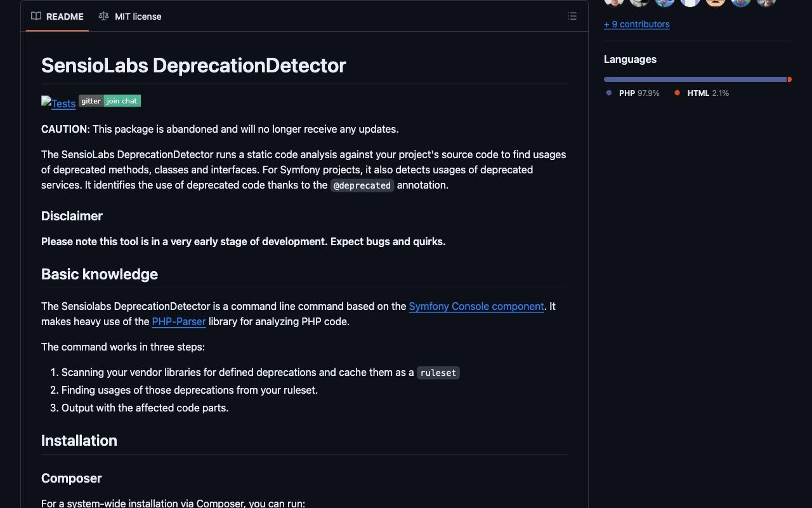Viewport: 812px width, 508px height.
Task: Click list item 'Output with the affected code parts'
Action: click(145, 408)
